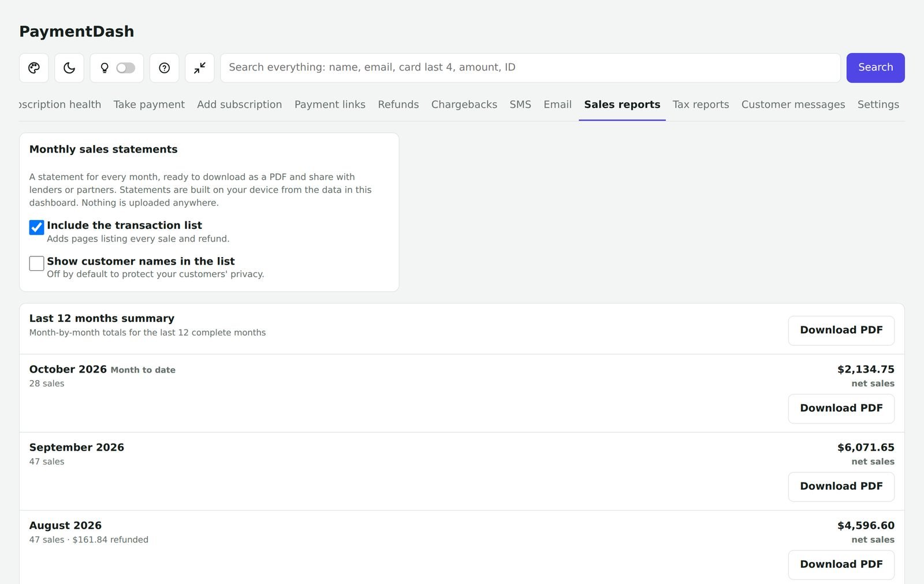924x584 pixels.
Task: Go to Customer messages tab
Action: click(793, 105)
